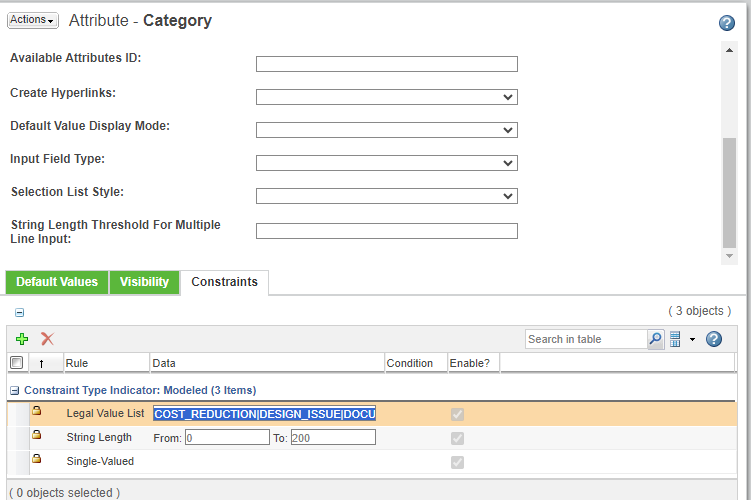Viewport: 751px width, 500px height.
Task: Click the help icon in the table toolbar
Action: pyautogui.click(x=714, y=339)
